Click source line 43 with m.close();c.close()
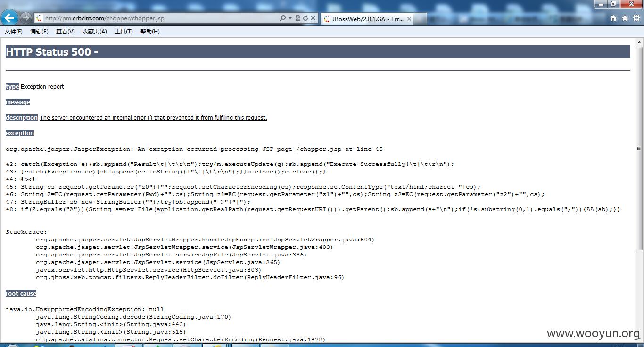Viewport: 644px width, 347px height. 166,172
